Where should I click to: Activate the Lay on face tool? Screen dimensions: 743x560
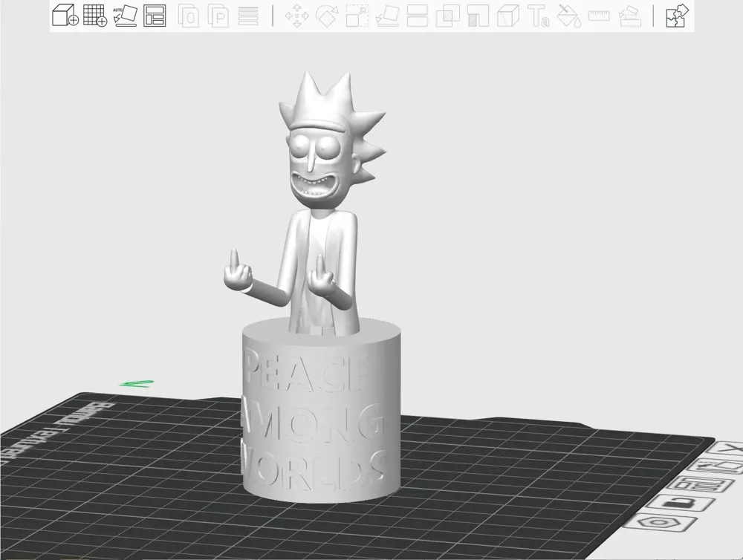387,16
